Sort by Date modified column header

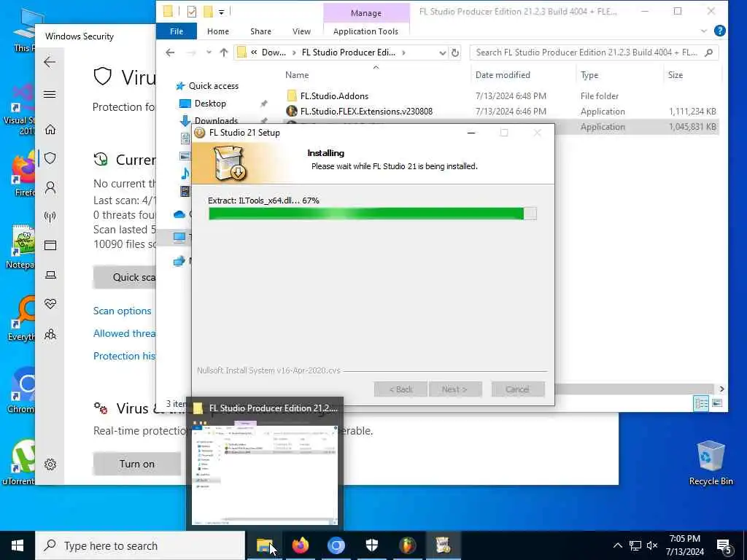[x=503, y=75]
